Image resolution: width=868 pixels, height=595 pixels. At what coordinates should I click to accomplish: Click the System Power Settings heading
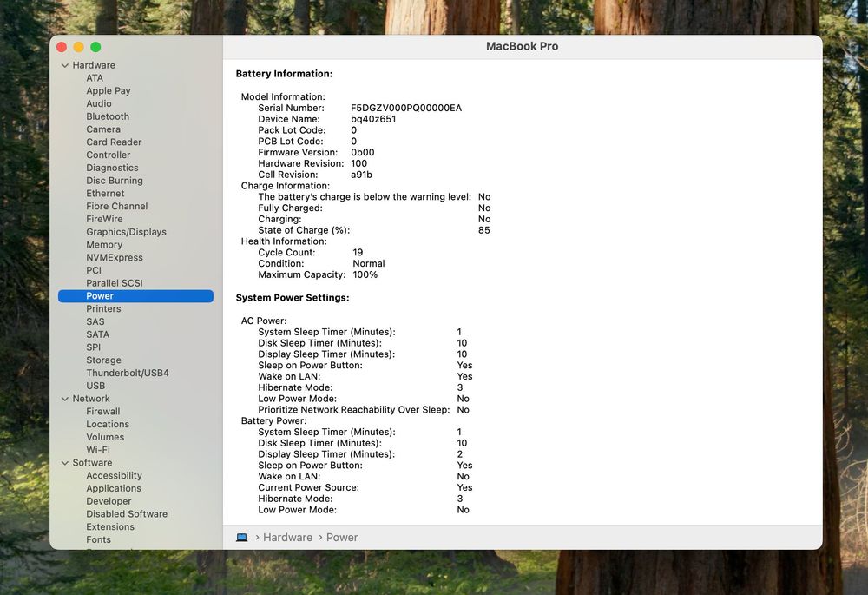293,297
